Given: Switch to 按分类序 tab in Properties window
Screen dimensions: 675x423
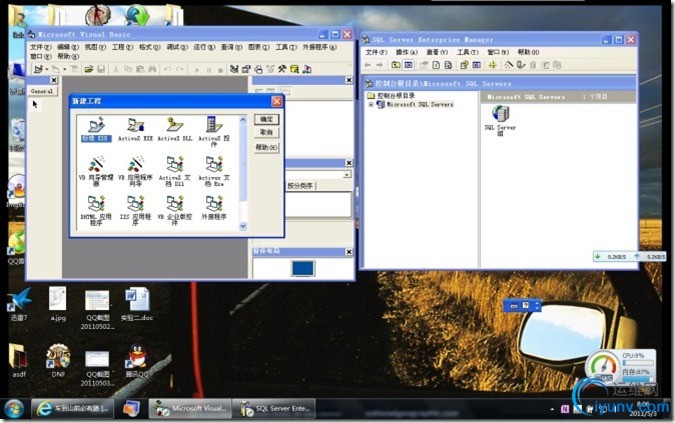Looking at the screenshot, I should point(300,186).
